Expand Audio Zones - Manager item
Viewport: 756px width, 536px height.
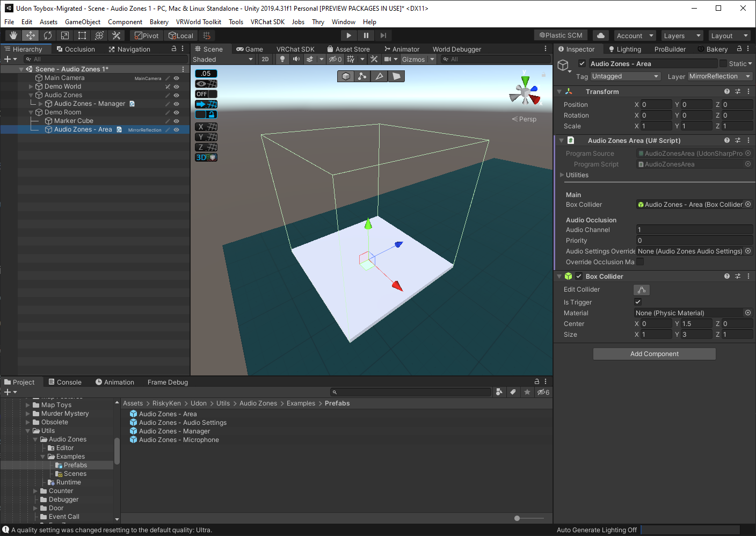(x=40, y=104)
